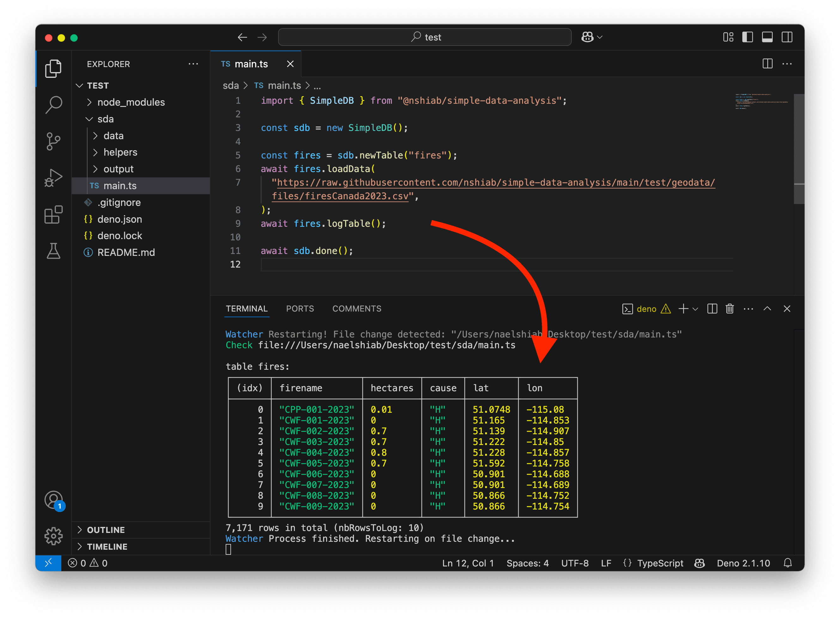
Task: Expand the output folder
Action: click(x=141, y=169)
